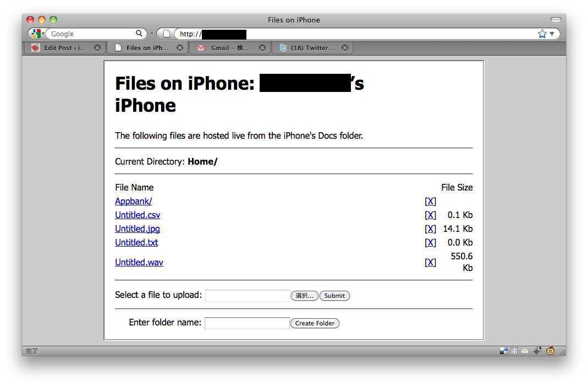Delete Untitled.jpg using its [X] link
This screenshot has height=386, width=588.
[x=431, y=229]
